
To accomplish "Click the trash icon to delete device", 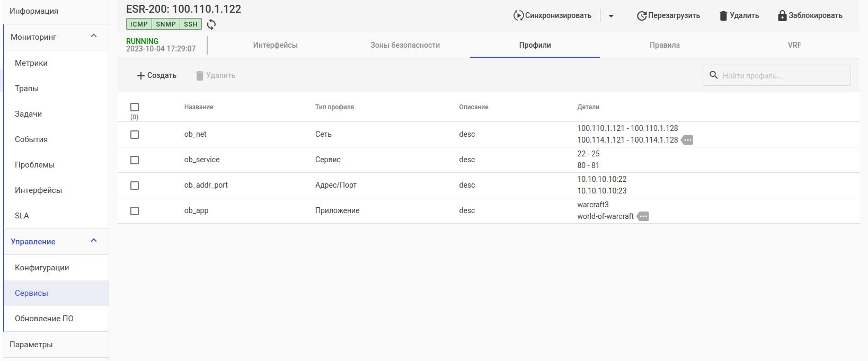I will [723, 16].
